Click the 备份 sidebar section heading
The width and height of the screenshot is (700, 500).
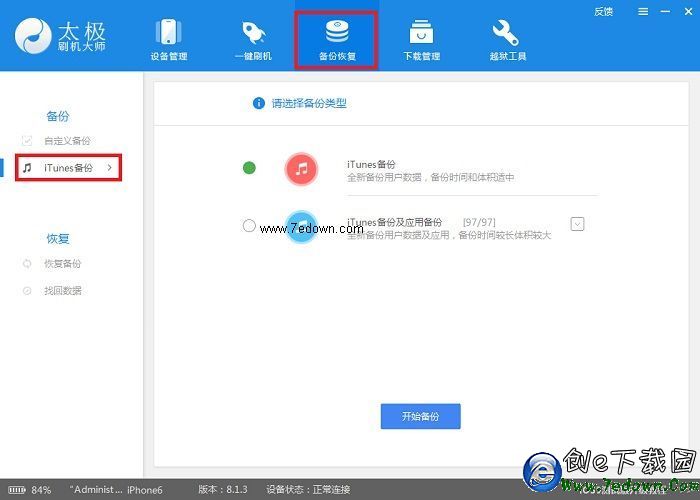click(58, 117)
